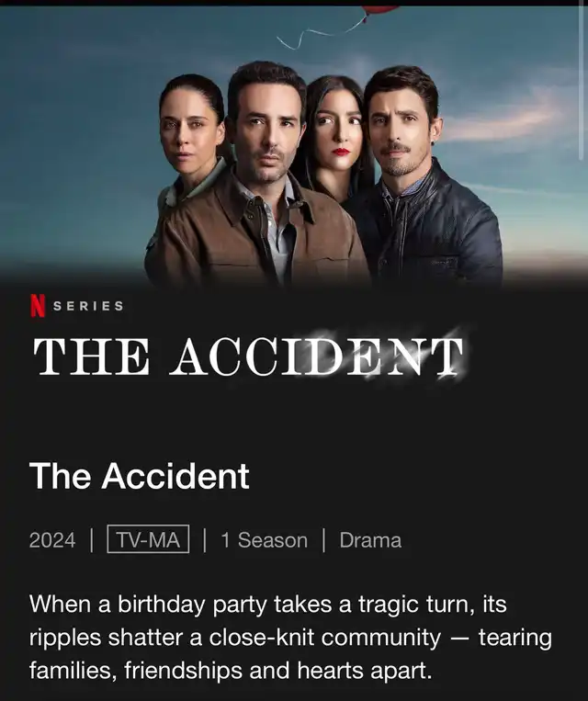The width and height of the screenshot is (588, 701).
Task: Click the birthday party synopsis text
Action: point(290,637)
